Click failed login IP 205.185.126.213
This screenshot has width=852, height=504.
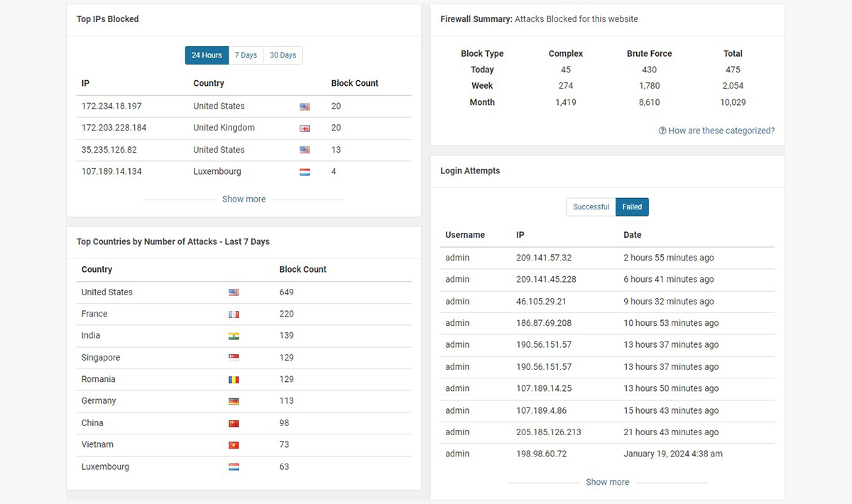[548, 432]
